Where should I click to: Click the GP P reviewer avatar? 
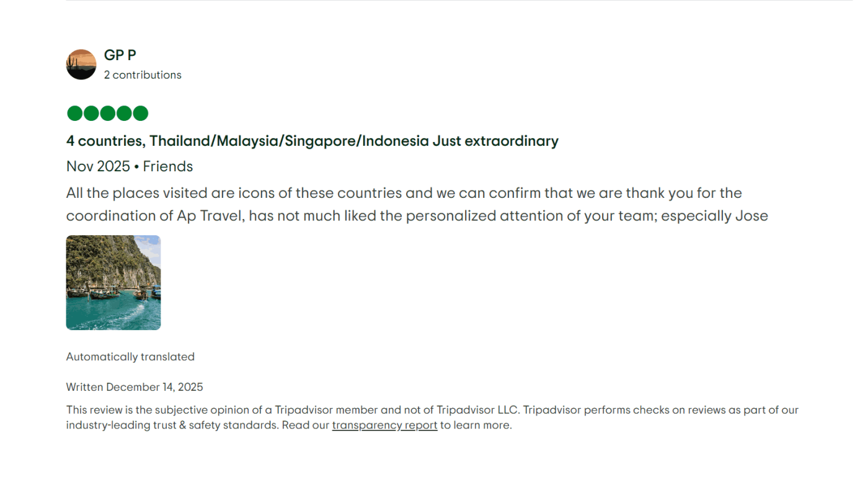pos(81,65)
